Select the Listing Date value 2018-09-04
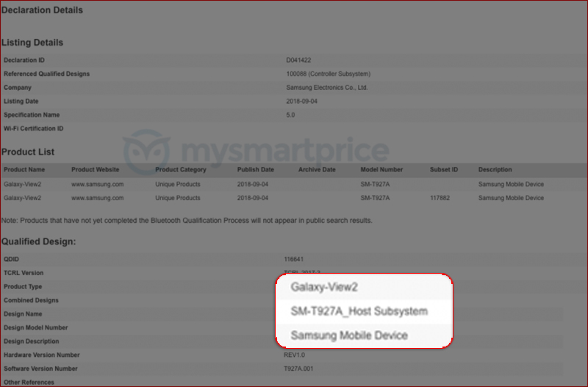588x387 pixels. click(302, 102)
